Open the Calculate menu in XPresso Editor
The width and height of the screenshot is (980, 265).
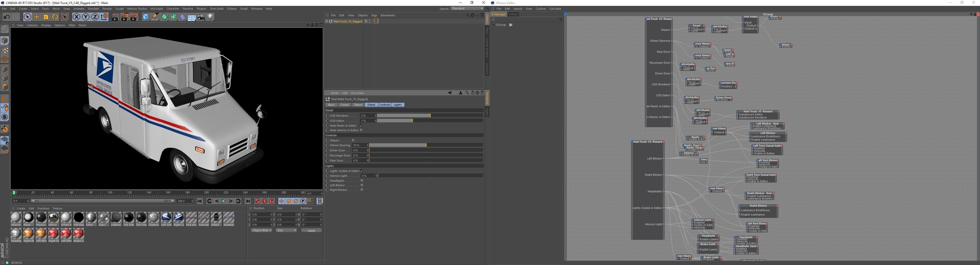555,9
